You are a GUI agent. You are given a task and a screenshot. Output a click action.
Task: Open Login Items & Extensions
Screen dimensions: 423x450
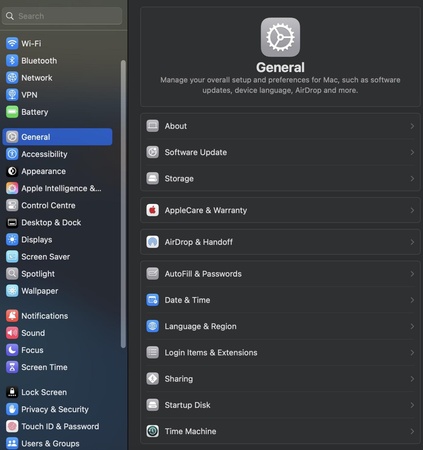280,353
